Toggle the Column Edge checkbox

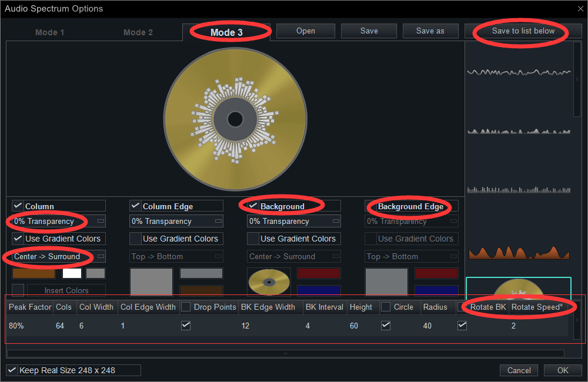point(135,206)
